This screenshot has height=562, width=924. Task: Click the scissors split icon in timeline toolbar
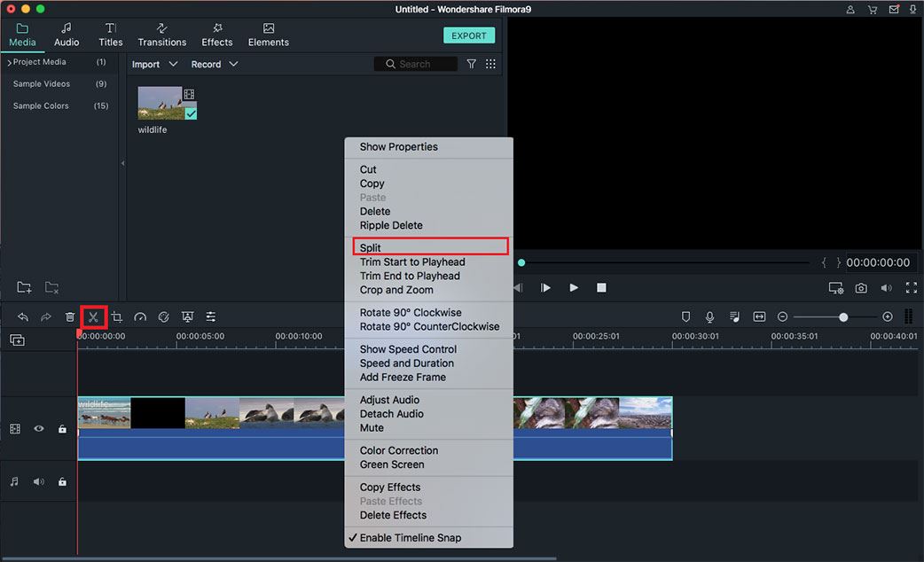click(x=93, y=316)
